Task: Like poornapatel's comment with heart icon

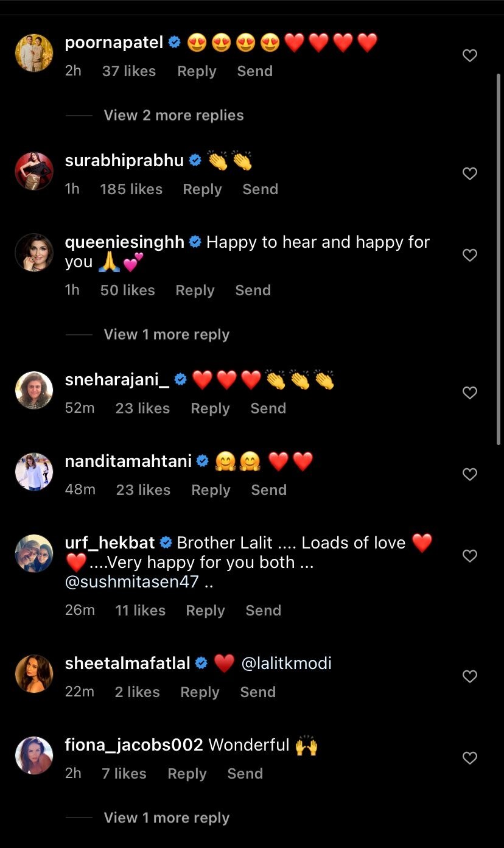Action: coord(469,56)
